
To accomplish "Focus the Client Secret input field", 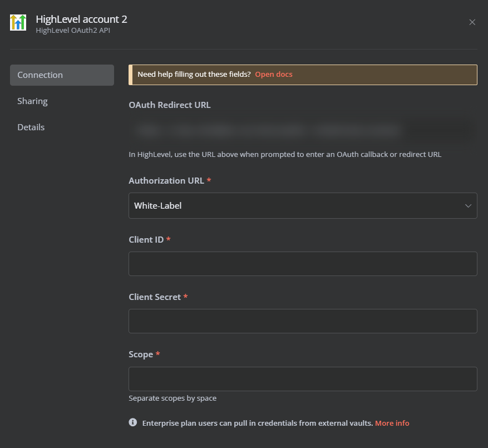I will click(303, 321).
